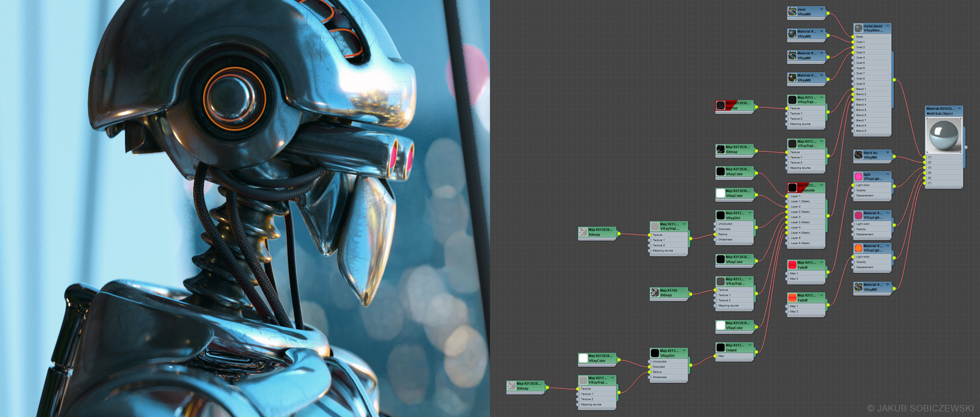Click the Base input socket on metal-blend

click(853, 37)
